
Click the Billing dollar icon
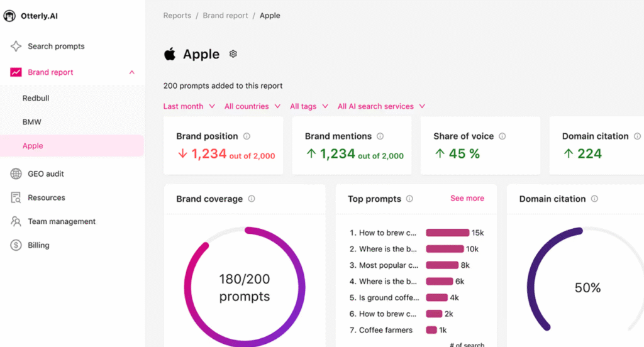pos(16,246)
